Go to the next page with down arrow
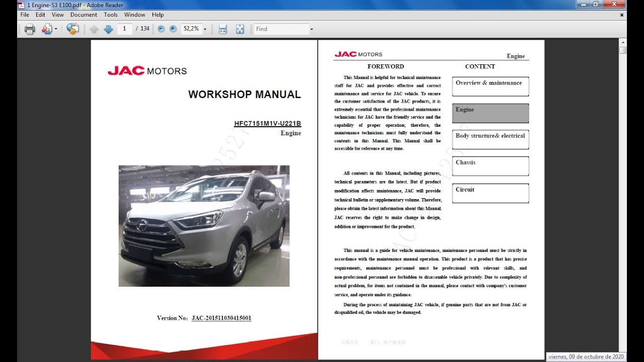The width and height of the screenshot is (644, 362). (x=108, y=29)
